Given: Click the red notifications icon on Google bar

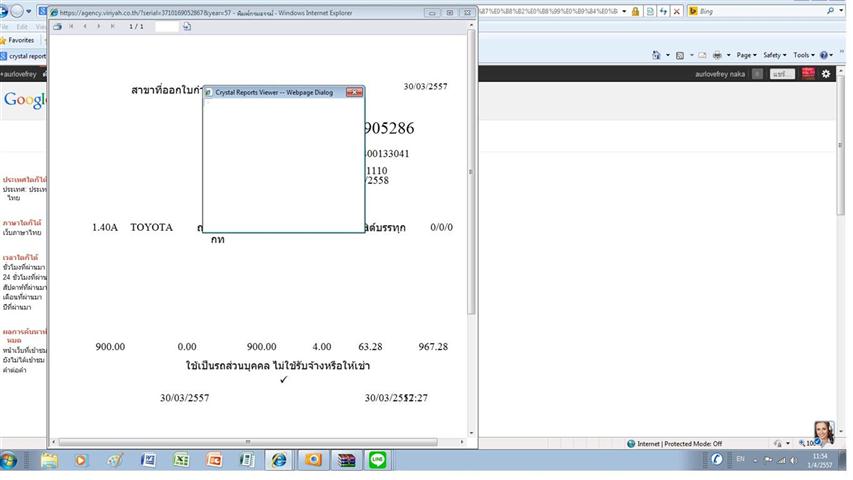Looking at the screenshot, I should point(808,73).
